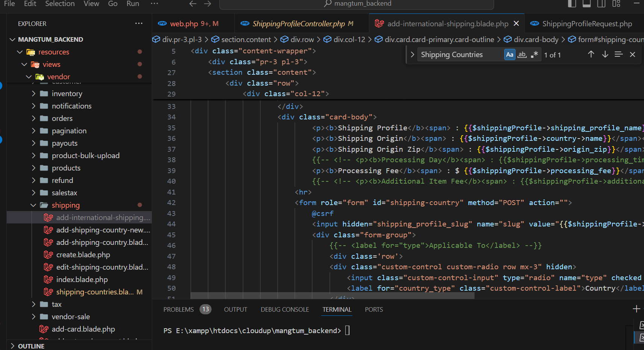Toggle Match Whole Word option

click(522, 55)
